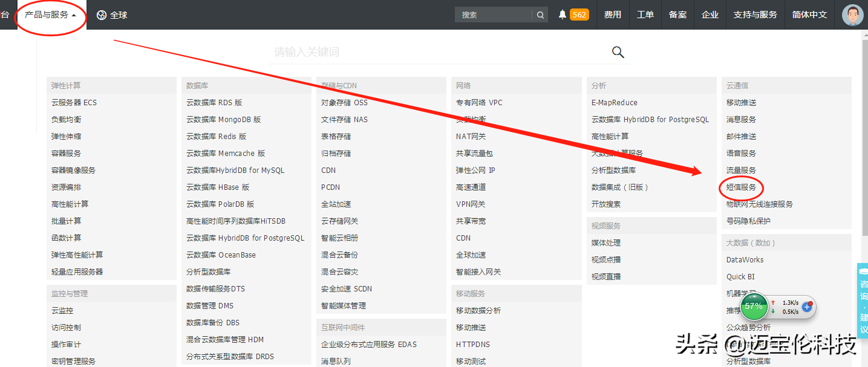Open 文件存储 NAS
Viewport: 868px width, 367px height.
click(344, 120)
